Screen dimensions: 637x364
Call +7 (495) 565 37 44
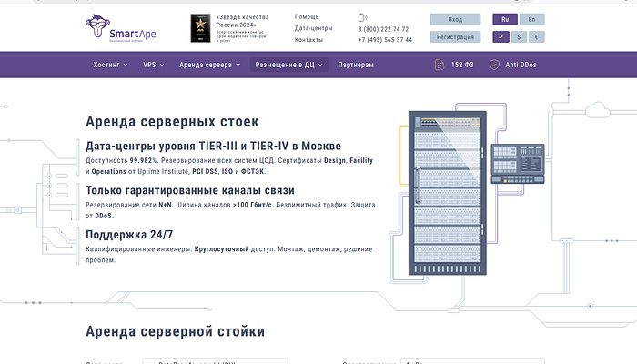[385, 40]
